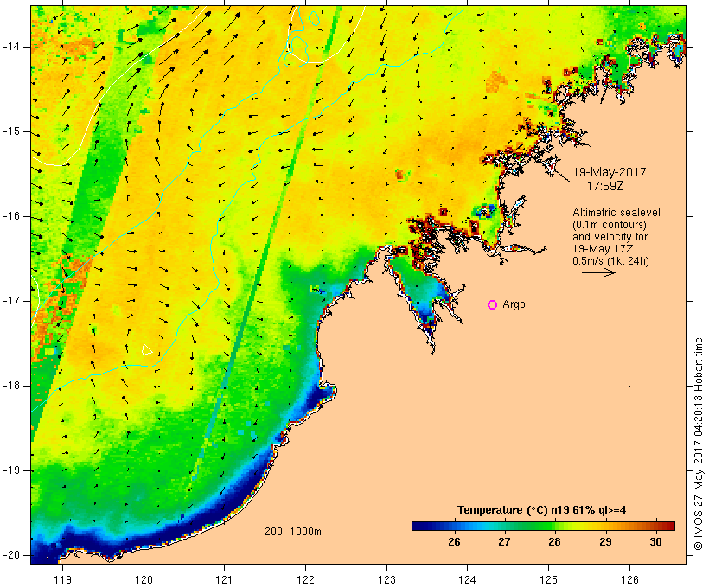Click the '-20' latitude axis label
Viewport: 709px width, 588px height.
click(11, 555)
